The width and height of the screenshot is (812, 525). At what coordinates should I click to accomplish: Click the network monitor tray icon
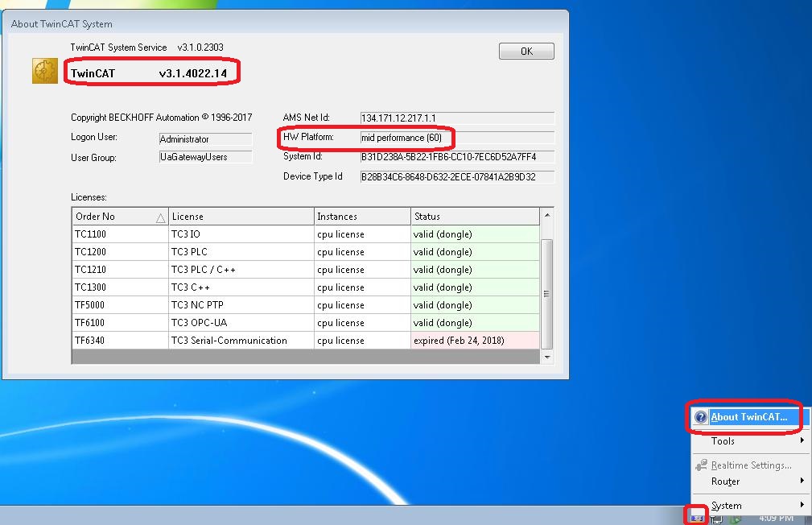pyautogui.click(x=715, y=519)
